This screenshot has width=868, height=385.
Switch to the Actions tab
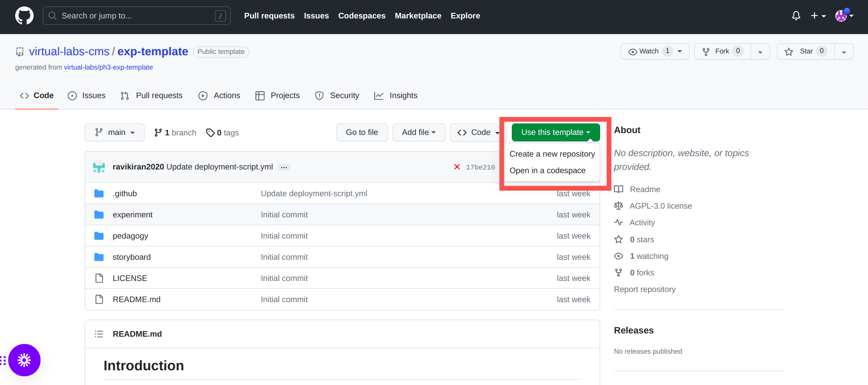219,95
